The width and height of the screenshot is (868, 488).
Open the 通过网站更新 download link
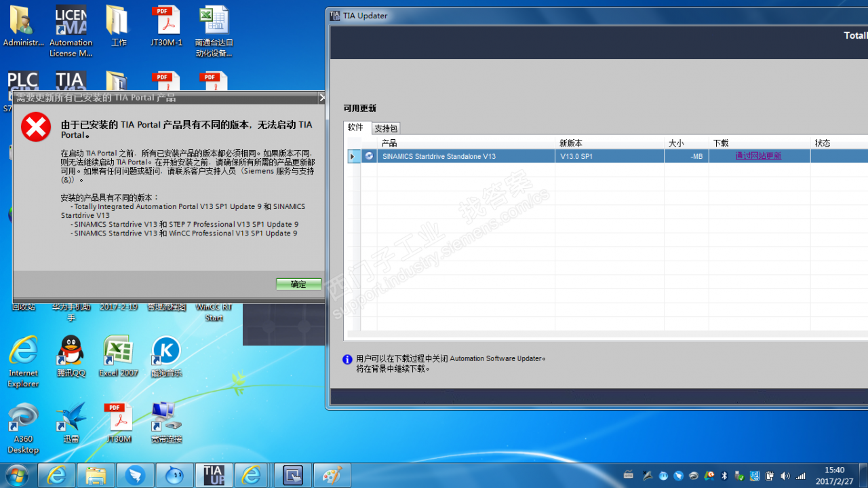[x=758, y=156]
